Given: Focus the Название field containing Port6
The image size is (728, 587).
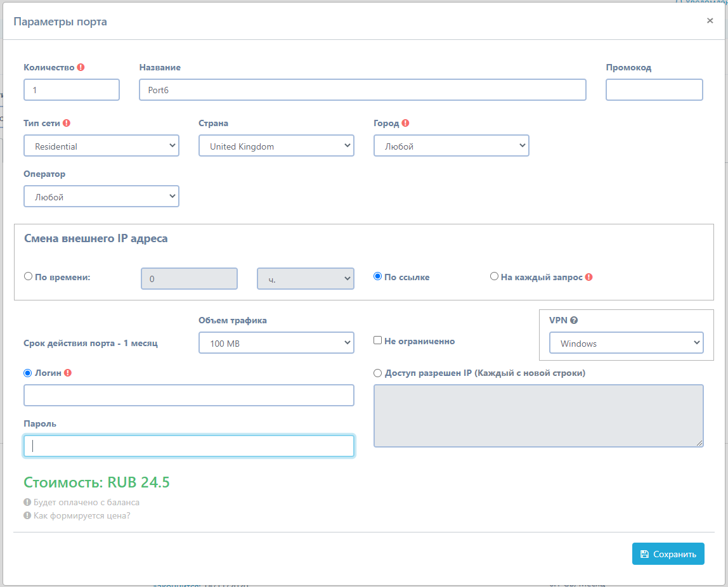Looking at the screenshot, I should [x=362, y=90].
